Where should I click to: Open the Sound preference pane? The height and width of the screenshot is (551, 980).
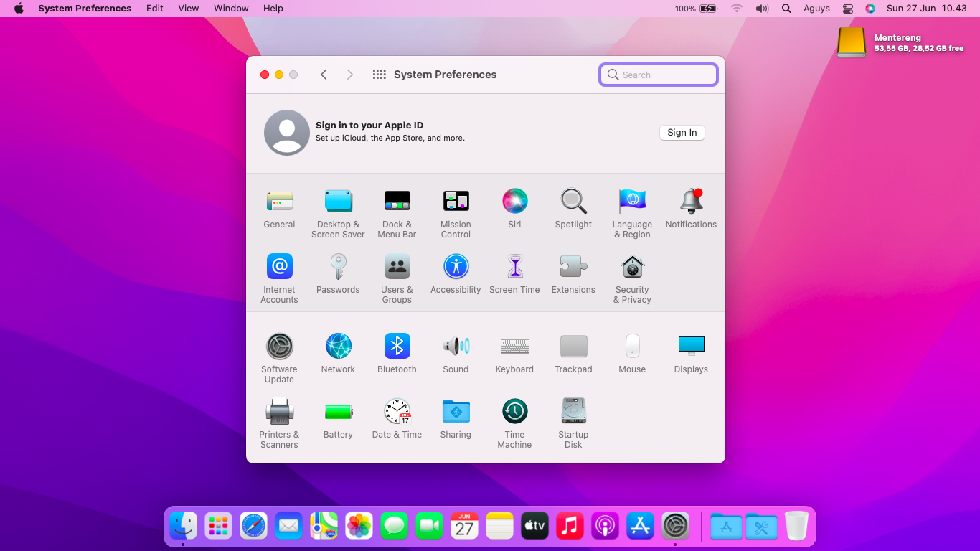click(456, 348)
